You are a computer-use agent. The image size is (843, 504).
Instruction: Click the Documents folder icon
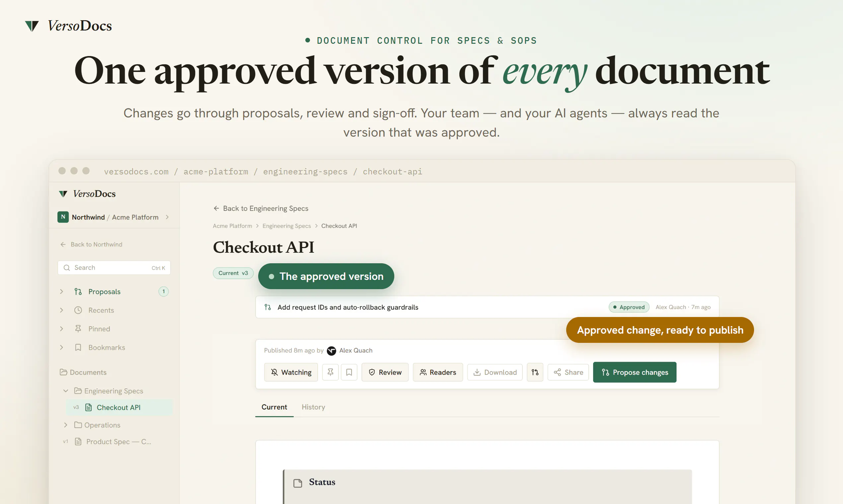[63, 372]
